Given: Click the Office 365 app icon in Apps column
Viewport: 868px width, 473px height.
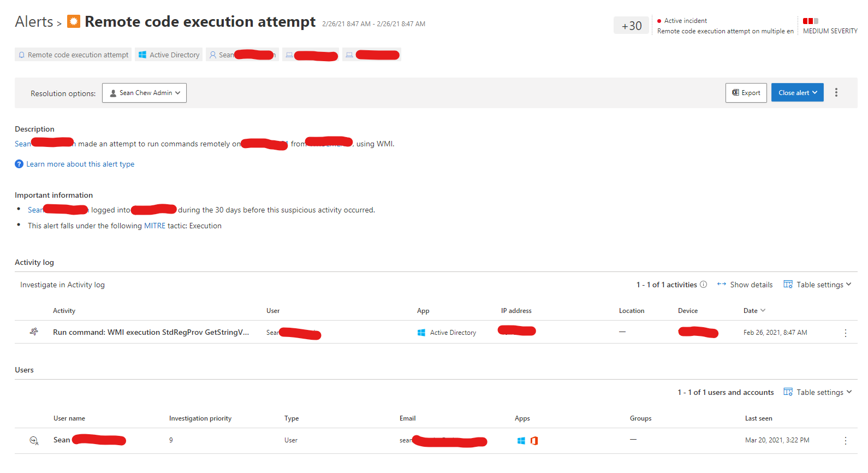Looking at the screenshot, I should click(534, 441).
